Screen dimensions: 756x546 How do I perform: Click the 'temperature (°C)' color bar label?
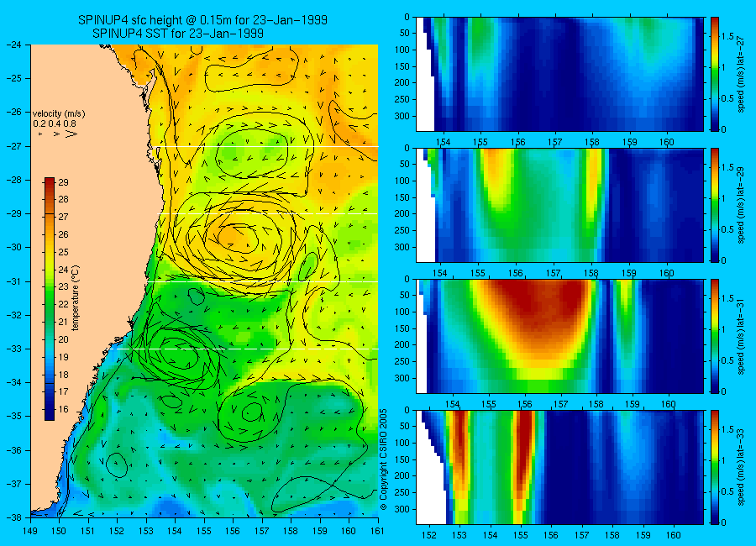click(x=76, y=297)
